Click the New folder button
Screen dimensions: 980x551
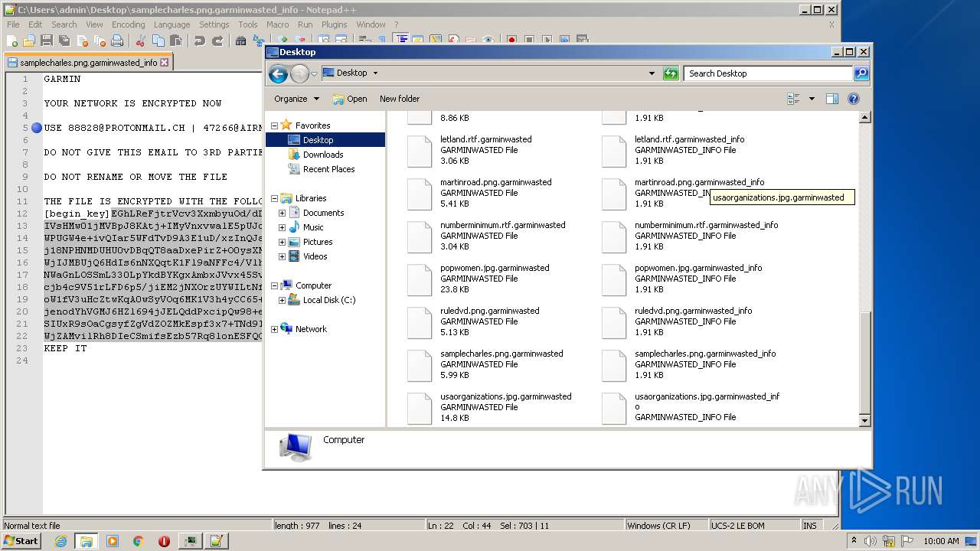[x=400, y=99]
